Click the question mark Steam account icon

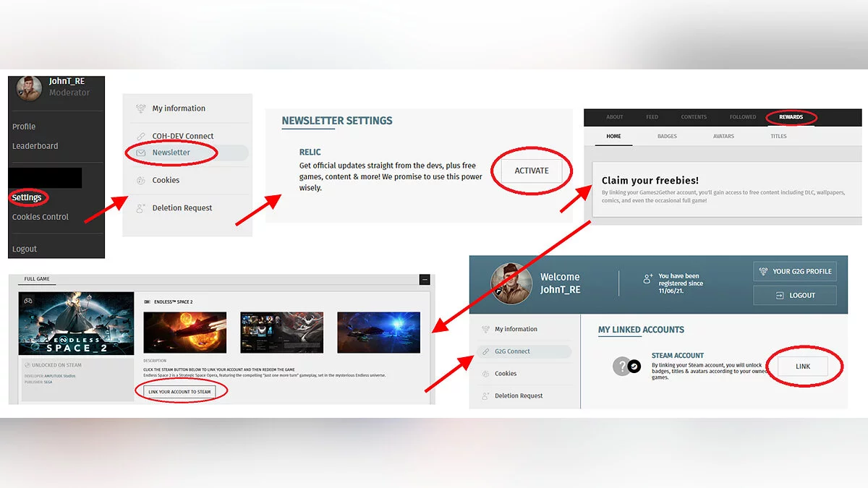pyautogui.click(x=621, y=367)
